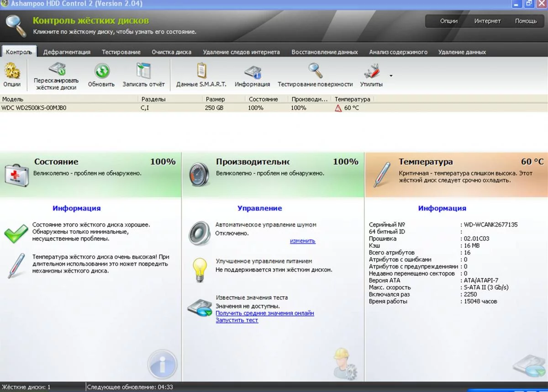Viewport: 548px width, 392px height.
Task: Click the thermometer icon beside temperature warning text
Action: [x=16, y=265]
